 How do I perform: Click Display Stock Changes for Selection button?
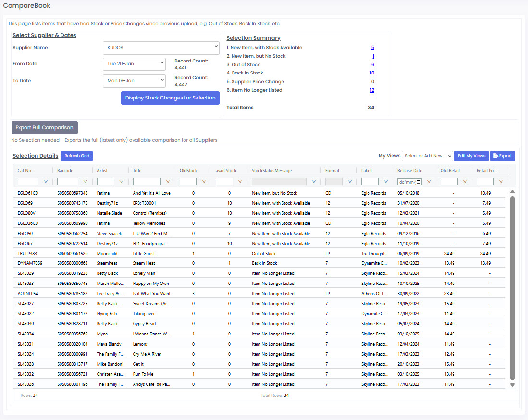click(170, 98)
